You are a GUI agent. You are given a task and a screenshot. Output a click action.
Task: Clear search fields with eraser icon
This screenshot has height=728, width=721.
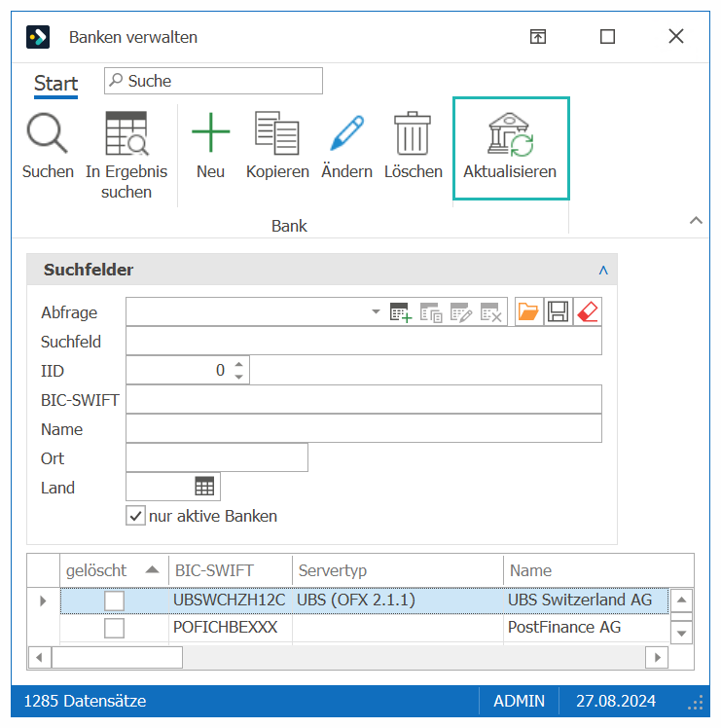click(x=588, y=311)
